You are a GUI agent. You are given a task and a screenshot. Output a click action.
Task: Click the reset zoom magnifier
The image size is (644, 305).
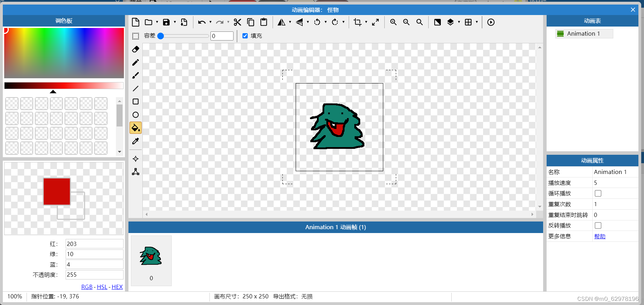tap(420, 22)
